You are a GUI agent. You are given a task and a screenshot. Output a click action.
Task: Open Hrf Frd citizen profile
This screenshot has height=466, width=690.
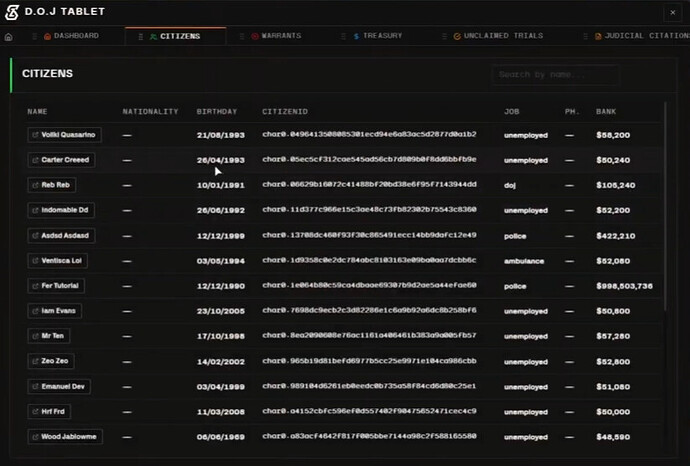(49, 411)
